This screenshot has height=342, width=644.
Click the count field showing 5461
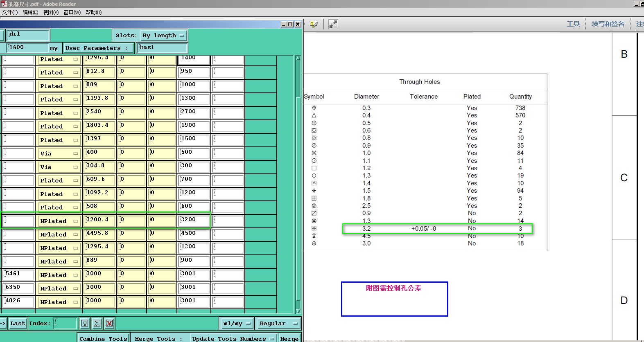tap(18, 275)
